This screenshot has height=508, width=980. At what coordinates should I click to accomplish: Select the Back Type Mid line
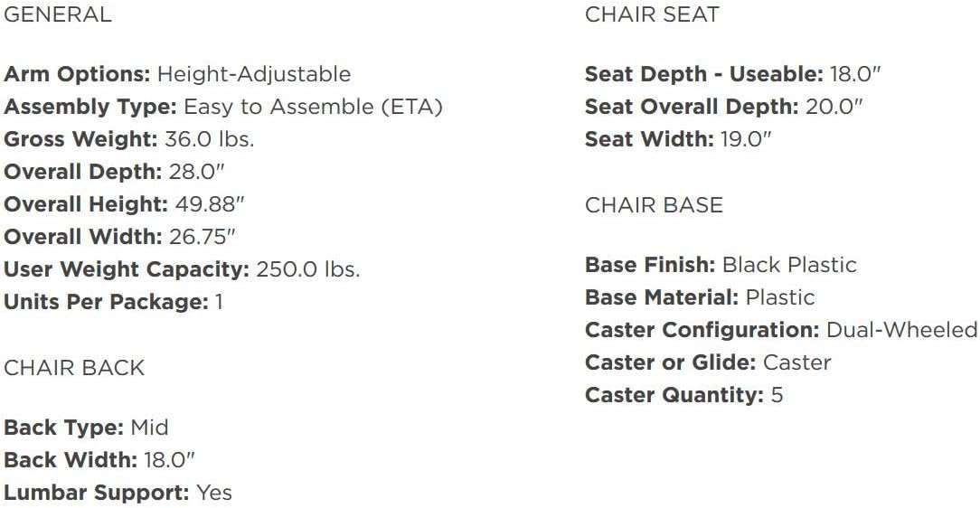click(86, 427)
